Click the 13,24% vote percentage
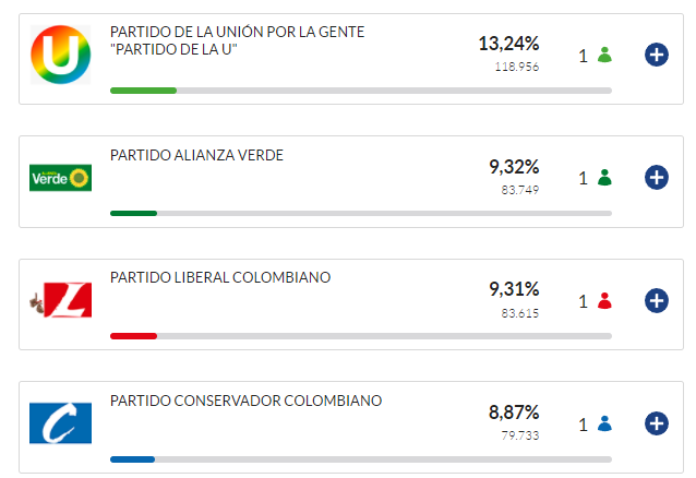This screenshot has width=696, height=478. coord(508,43)
